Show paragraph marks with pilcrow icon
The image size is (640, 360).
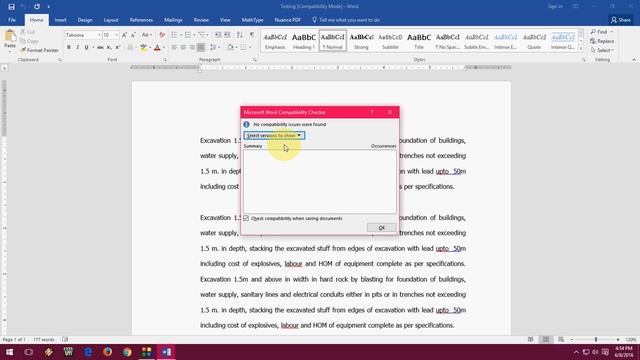[x=251, y=35]
